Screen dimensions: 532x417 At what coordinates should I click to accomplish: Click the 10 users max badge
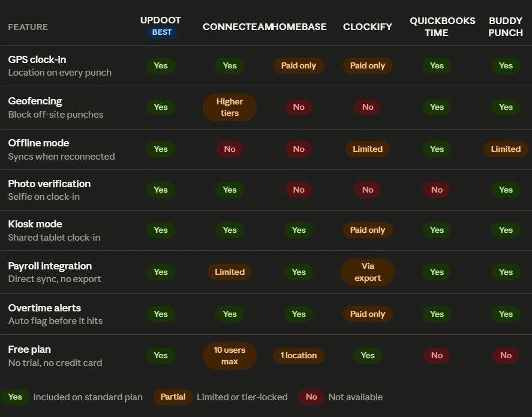230,356
